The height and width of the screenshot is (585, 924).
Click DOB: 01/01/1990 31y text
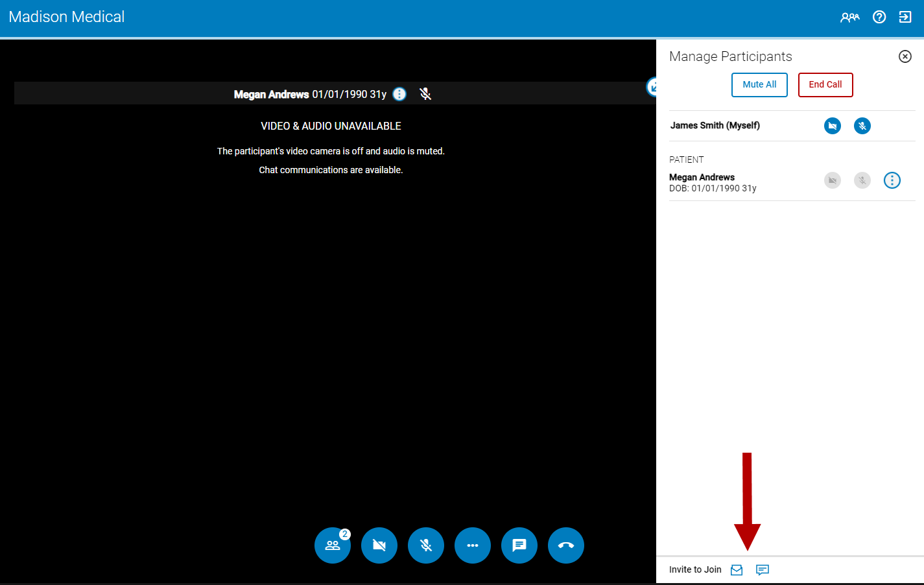pyautogui.click(x=713, y=188)
